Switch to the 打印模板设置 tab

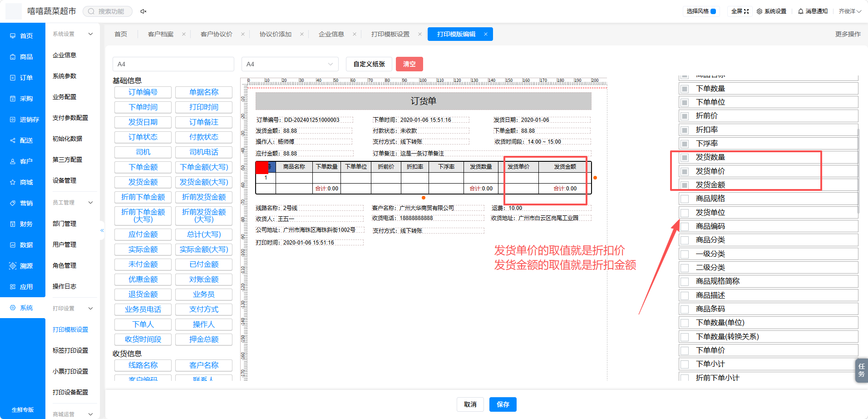coord(390,34)
